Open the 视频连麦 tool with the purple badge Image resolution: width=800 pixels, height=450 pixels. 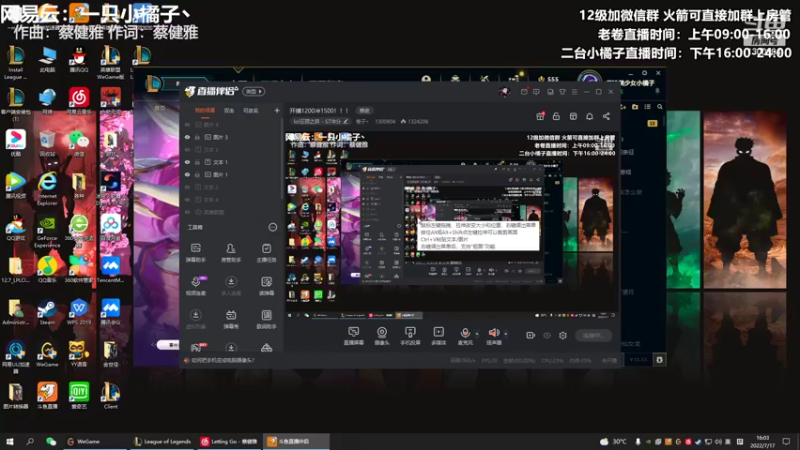point(195,286)
